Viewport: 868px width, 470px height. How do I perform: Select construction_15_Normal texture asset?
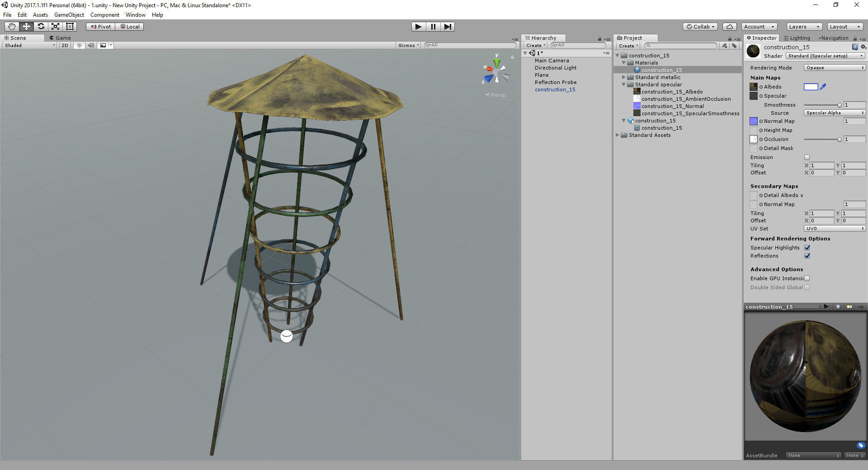(672, 106)
